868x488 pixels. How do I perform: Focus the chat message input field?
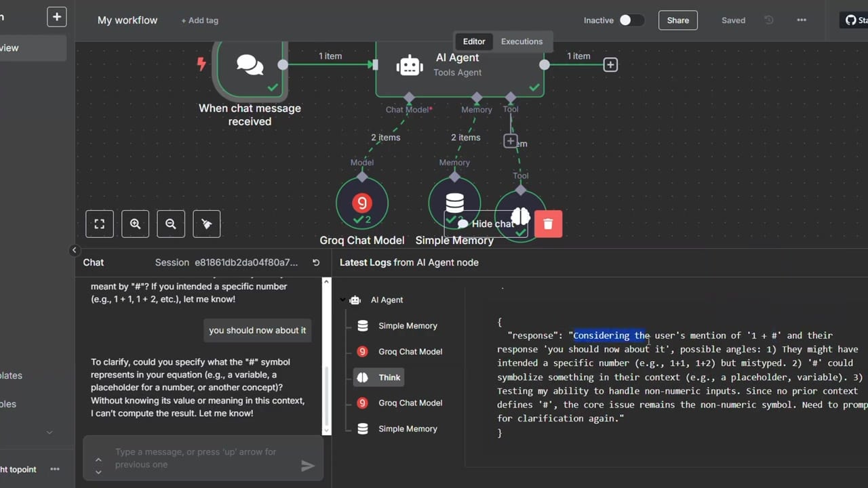tap(203, 458)
